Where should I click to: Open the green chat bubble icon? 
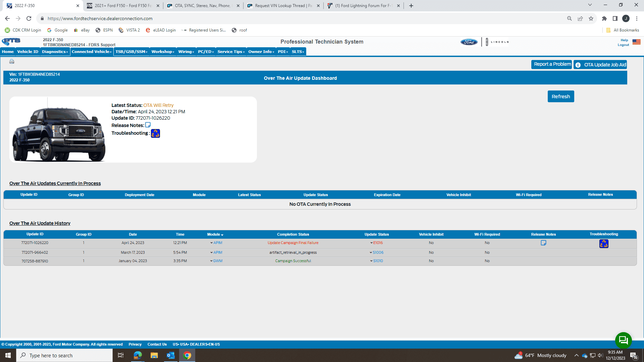623,340
